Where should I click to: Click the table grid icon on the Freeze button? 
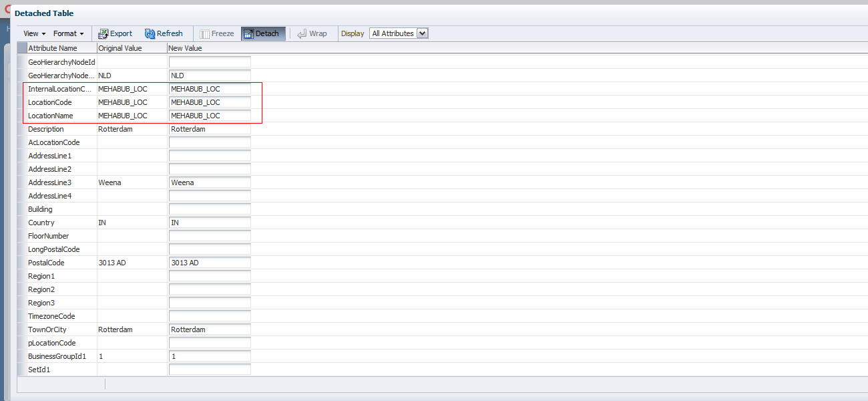point(204,33)
